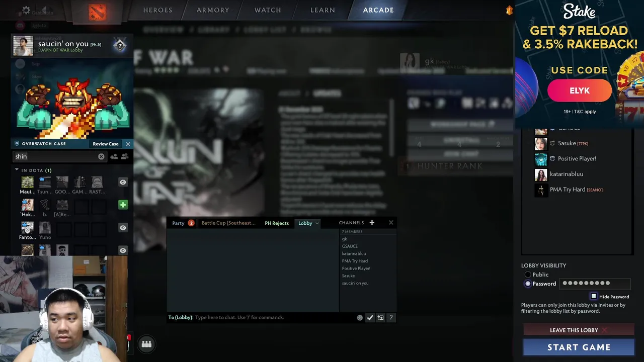Select PMA Try Hard in the chat members list
Screen dimensions: 644x362
pos(355,261)
